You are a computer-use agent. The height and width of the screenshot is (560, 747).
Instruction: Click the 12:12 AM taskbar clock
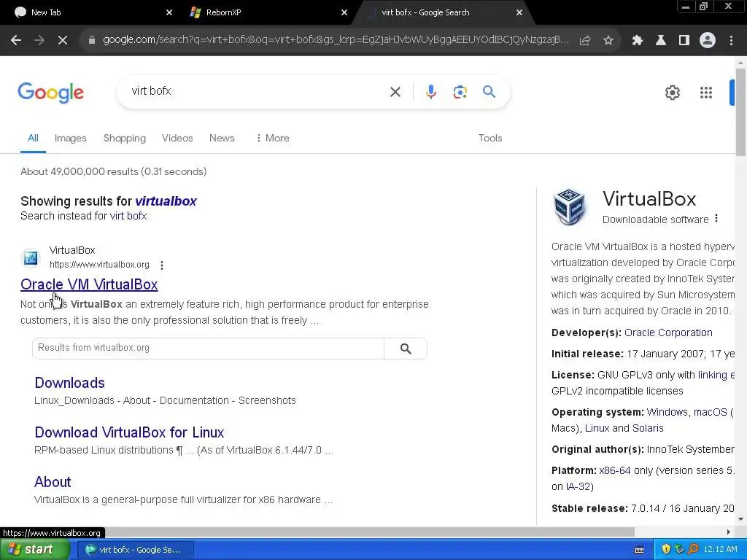720,550
